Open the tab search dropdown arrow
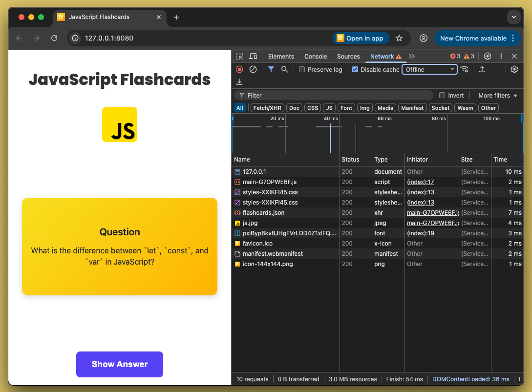Viewport: 532px width, 392px height. point(513,17)
